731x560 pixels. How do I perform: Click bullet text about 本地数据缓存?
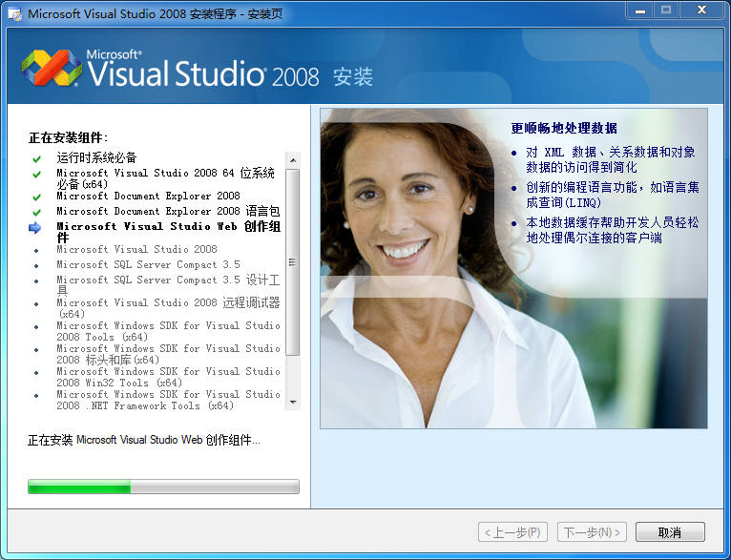[x=613, y=230]
